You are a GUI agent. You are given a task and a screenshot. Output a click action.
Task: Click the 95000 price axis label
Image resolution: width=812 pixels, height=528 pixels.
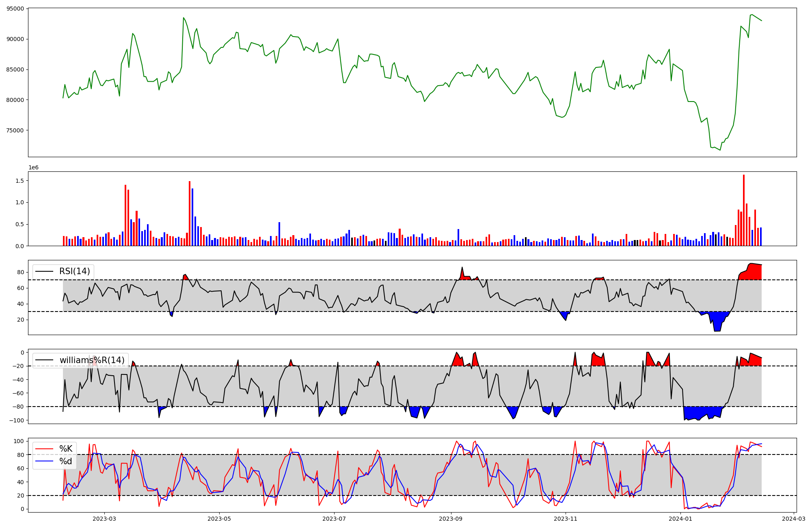(15, 9)
